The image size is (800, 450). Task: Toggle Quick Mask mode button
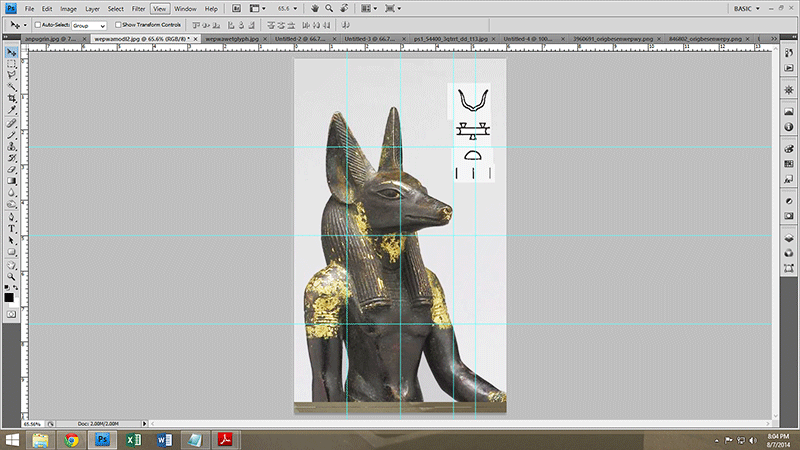coord(11,313)
